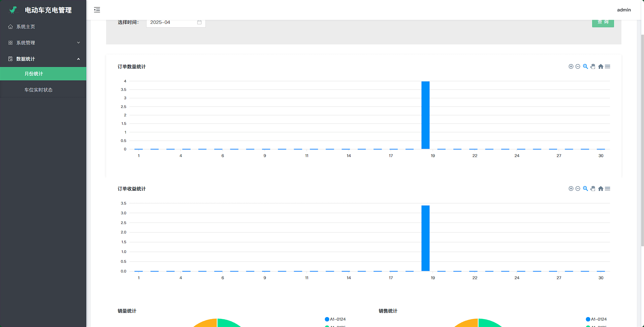Select the selection zoom tool on the order quantity chart

(x=585, y=67)
